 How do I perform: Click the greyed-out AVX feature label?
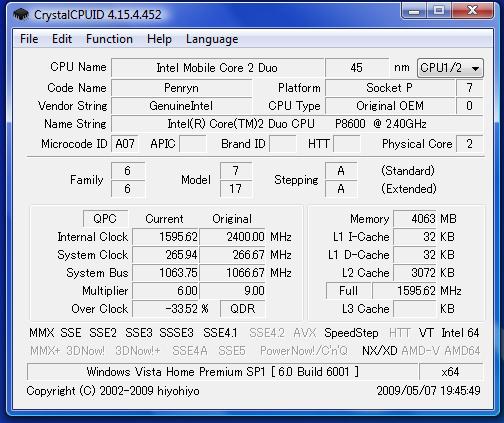(x=305, y=333)
